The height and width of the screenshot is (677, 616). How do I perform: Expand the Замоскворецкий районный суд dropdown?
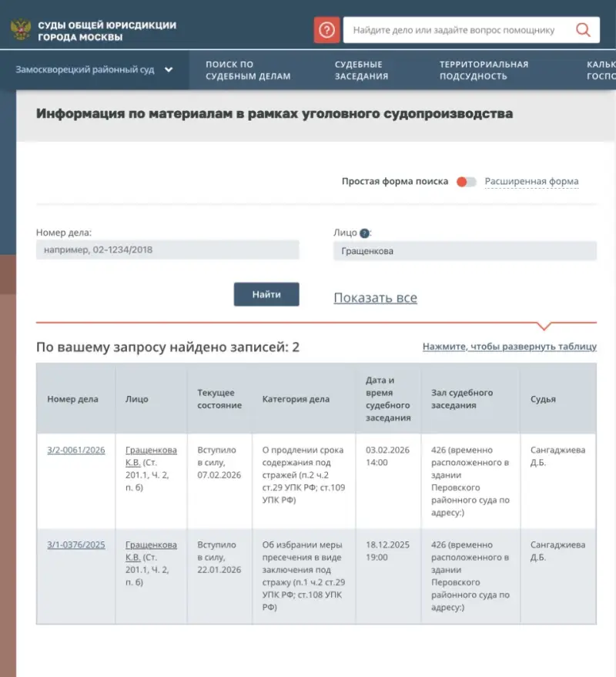click(169, 70)
